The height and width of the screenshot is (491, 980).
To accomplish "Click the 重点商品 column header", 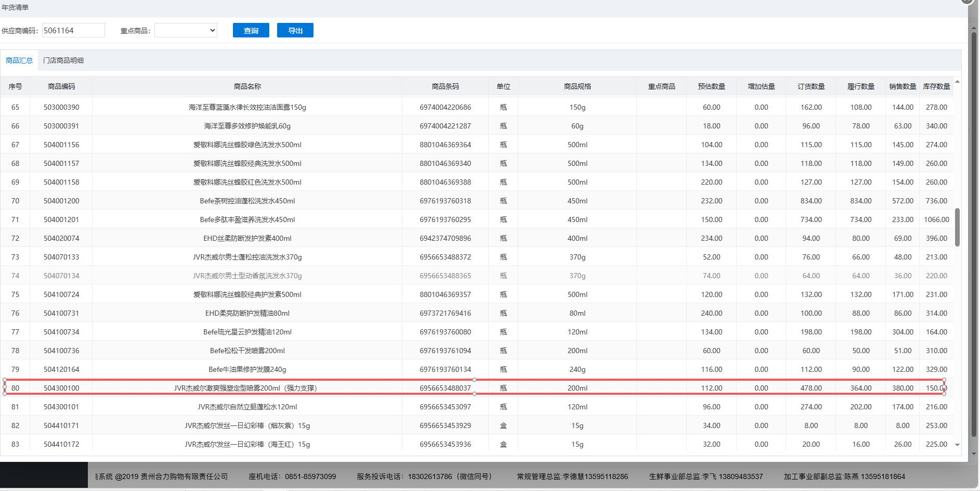I will click(661, 86).
